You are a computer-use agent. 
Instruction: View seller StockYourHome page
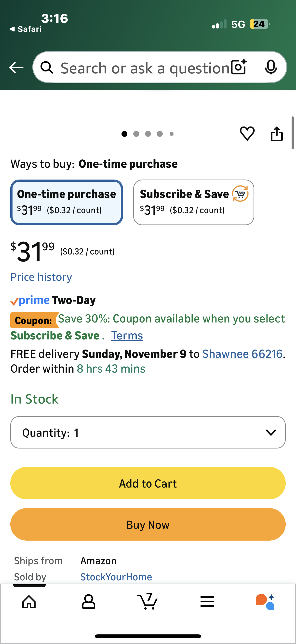tap(116, 576)
